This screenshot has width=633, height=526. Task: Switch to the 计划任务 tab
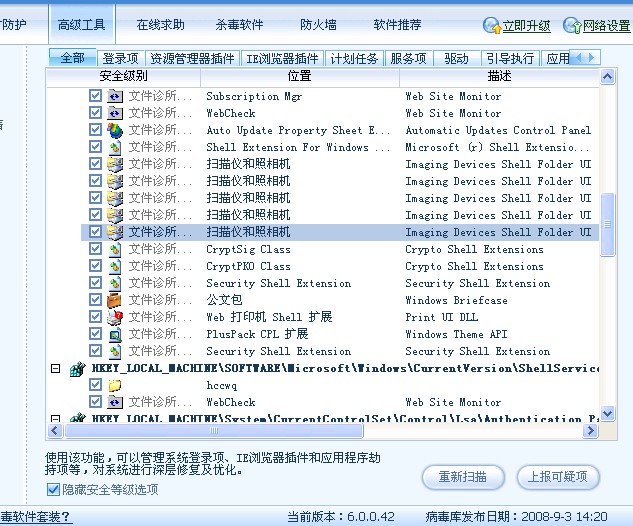[x=354, y=59]
